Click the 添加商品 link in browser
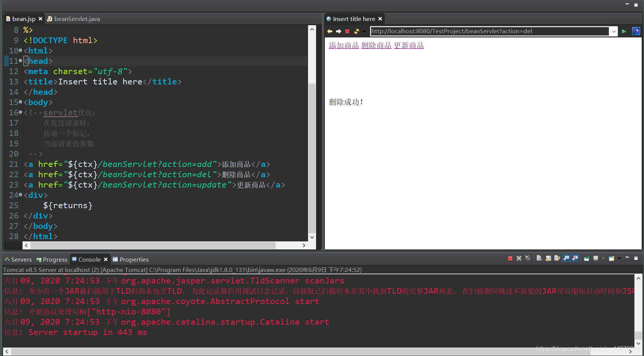 (344, 45)
